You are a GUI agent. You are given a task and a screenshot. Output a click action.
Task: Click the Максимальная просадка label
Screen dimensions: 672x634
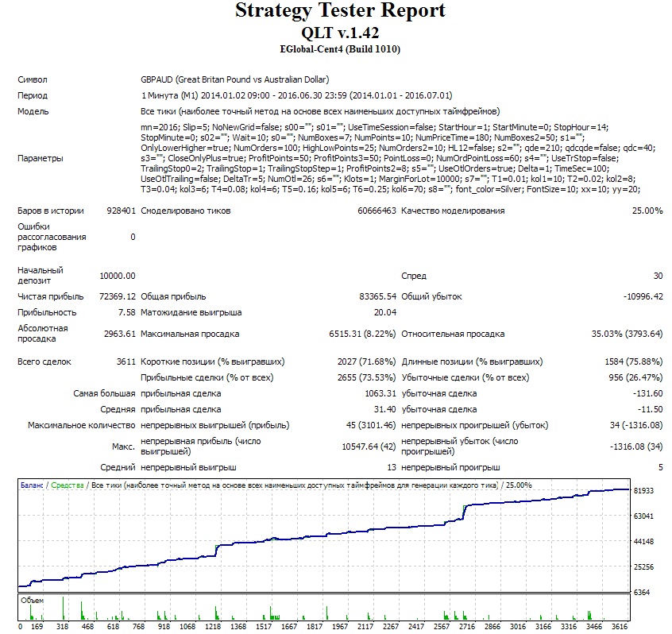pyautogui.click(x=190, y=334)
